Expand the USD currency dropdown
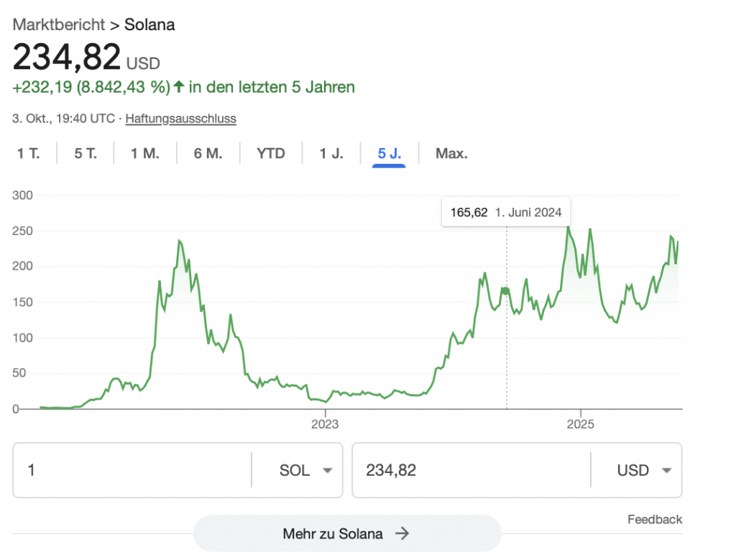736x560 pixels. pyautogui.click(x=644, y=471)
